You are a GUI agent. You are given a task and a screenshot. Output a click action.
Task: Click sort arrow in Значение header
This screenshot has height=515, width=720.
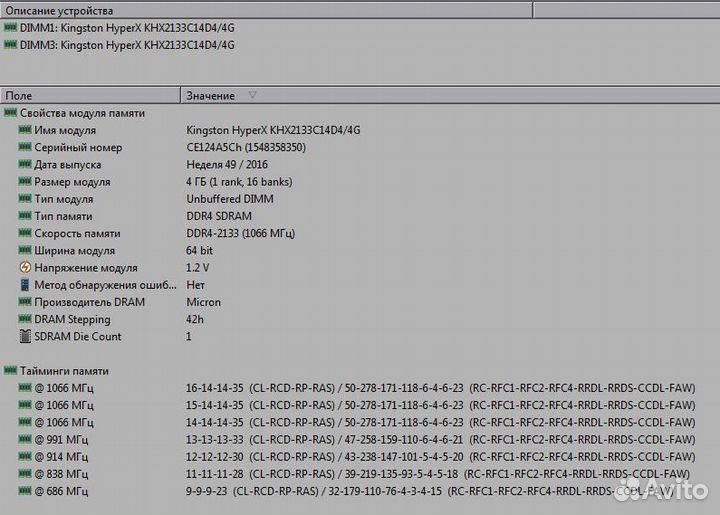tap(252, 95)
